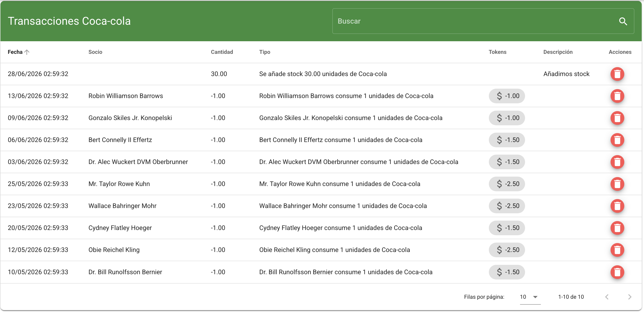Click the Bert Connelly -1.50 token chip
Screen dimensions: 644x312
[x=506, y=140]
